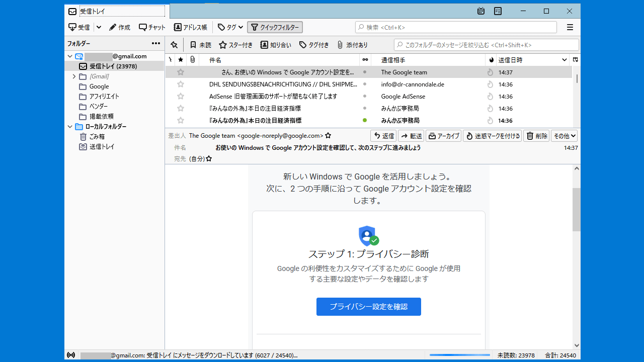Mark the Google AdSense message as junk
Viewport: 644px width, 362px height.
(x=491, y=96)
